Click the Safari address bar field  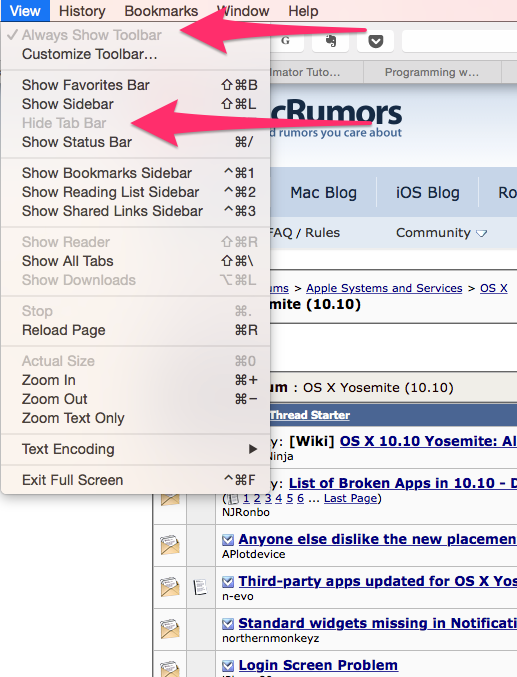point(460,41)
